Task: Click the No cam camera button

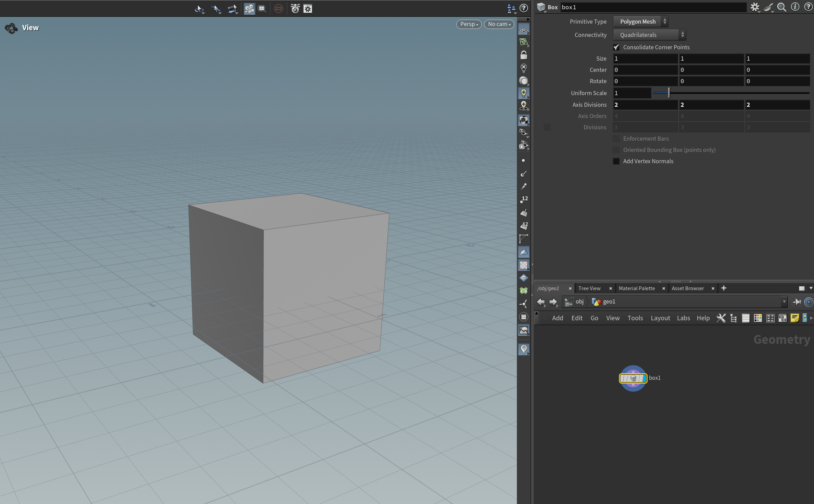Action: 499,24
